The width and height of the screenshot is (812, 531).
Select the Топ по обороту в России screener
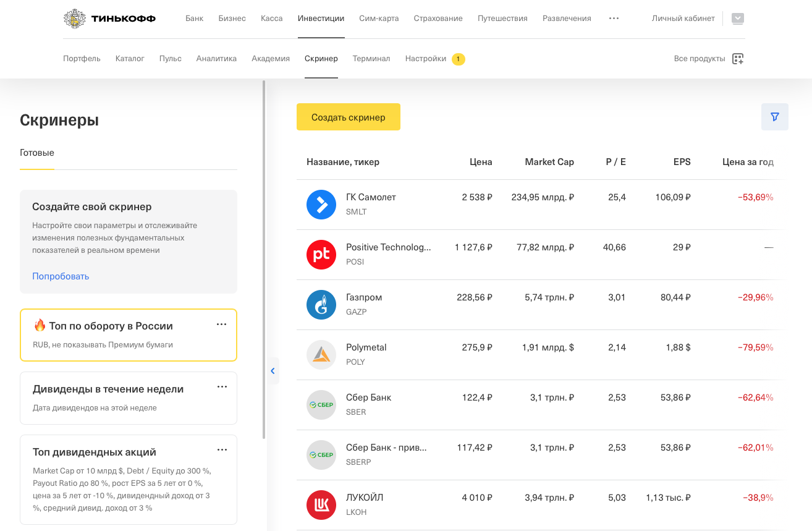[129, 334]
